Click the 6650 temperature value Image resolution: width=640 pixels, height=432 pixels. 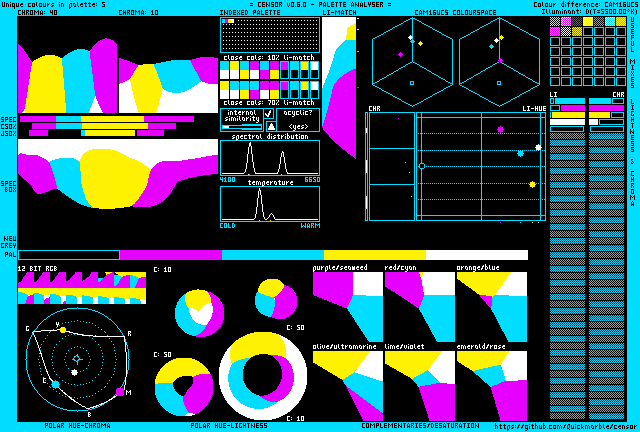pos(312,180)
